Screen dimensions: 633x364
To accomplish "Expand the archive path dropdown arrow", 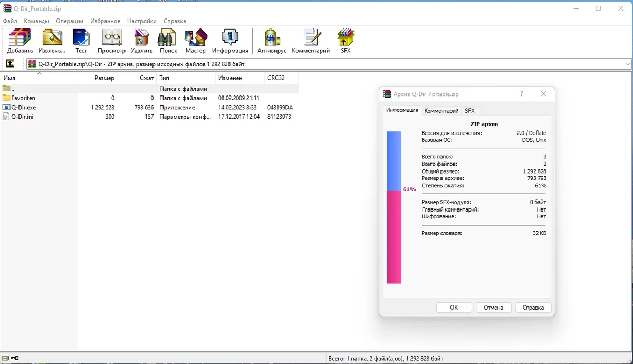I will 627,64.
